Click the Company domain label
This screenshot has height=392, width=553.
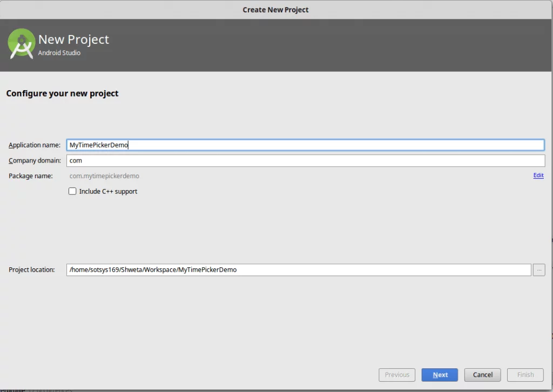35,161
